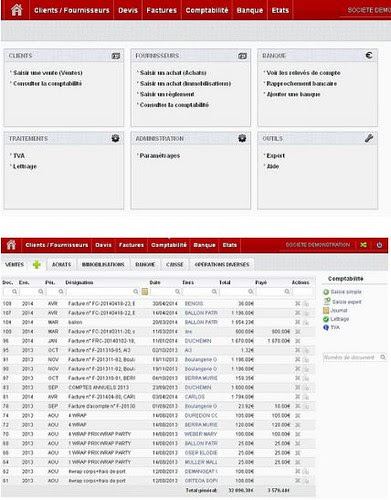The image size is (391, 500).
Task: Click the document action icon on row 104
Action: [x=306, y=322]
